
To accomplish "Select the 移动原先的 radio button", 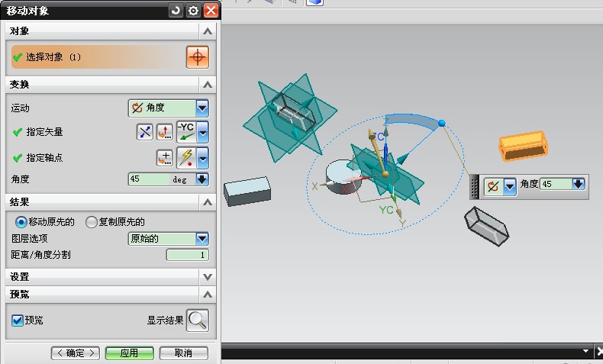I will click(21, 222).
